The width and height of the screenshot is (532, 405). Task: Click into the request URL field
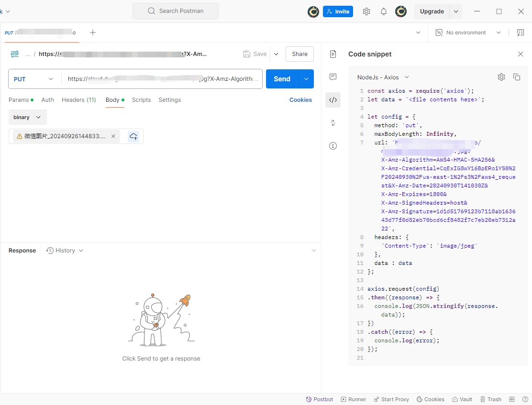pos(162,79)
